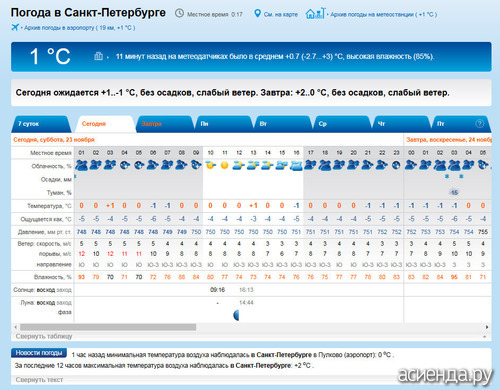Click the fog value 65 marker

[x=454, y=192]
